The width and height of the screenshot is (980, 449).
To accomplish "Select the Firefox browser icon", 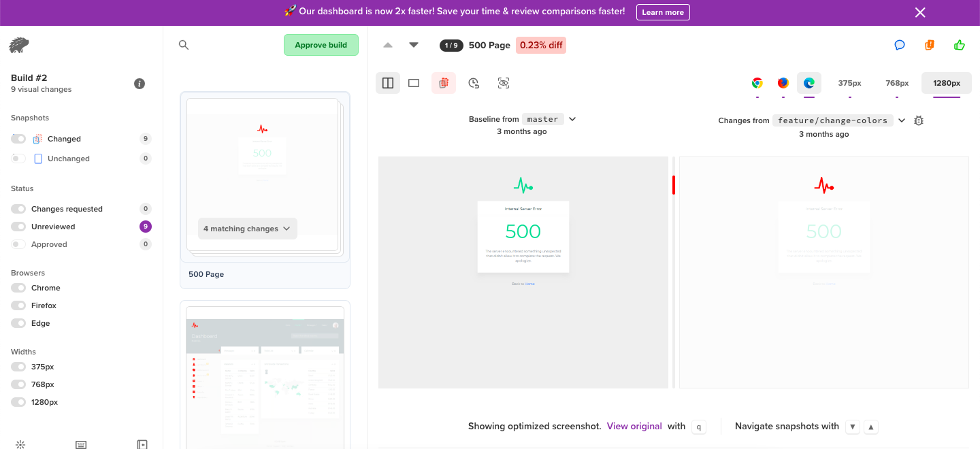I will [x=783, y=83].
